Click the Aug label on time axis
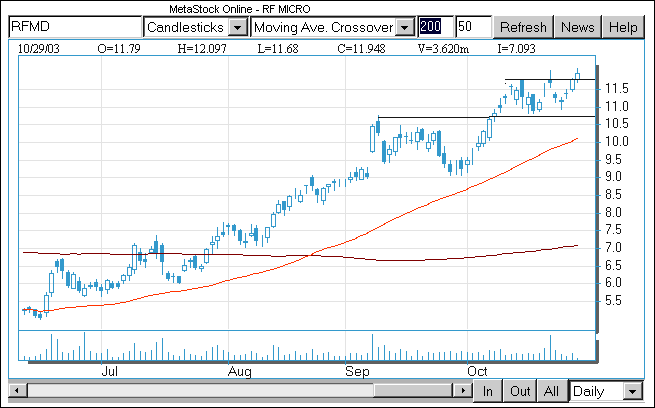Image resolution: width=655 pixels, height=408 pixels. click(240, 371)
